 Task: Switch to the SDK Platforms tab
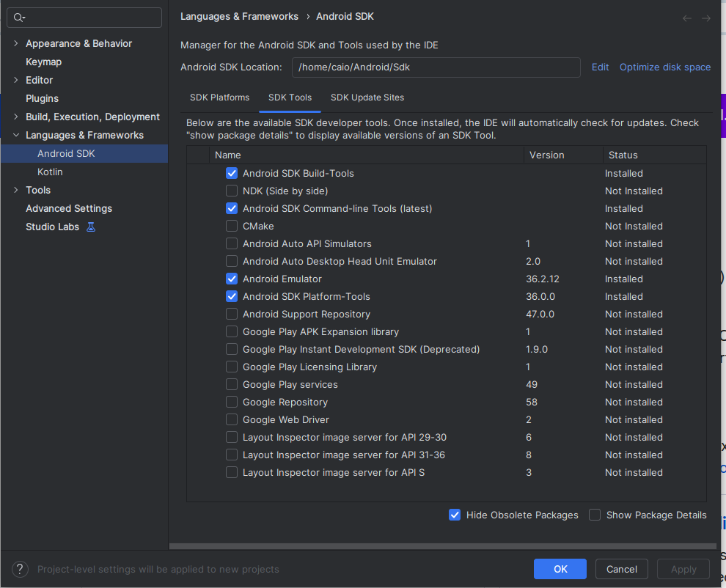point(219,98)
